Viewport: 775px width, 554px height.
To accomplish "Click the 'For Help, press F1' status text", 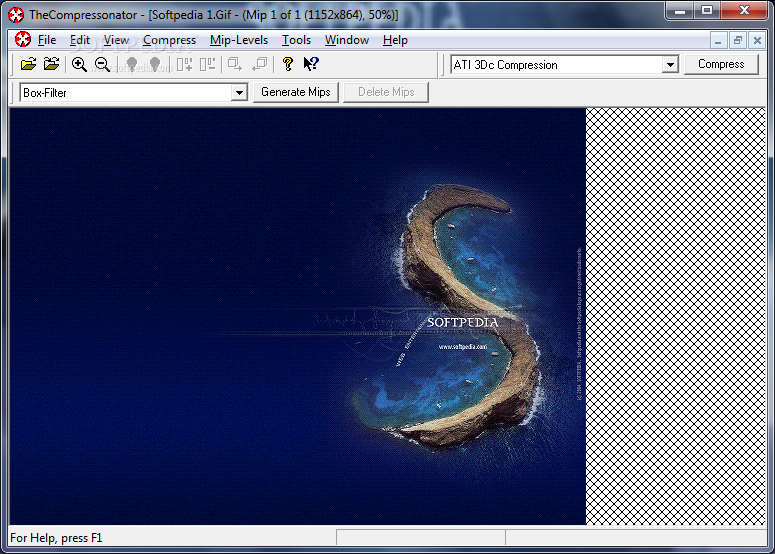I will point(56,538).
